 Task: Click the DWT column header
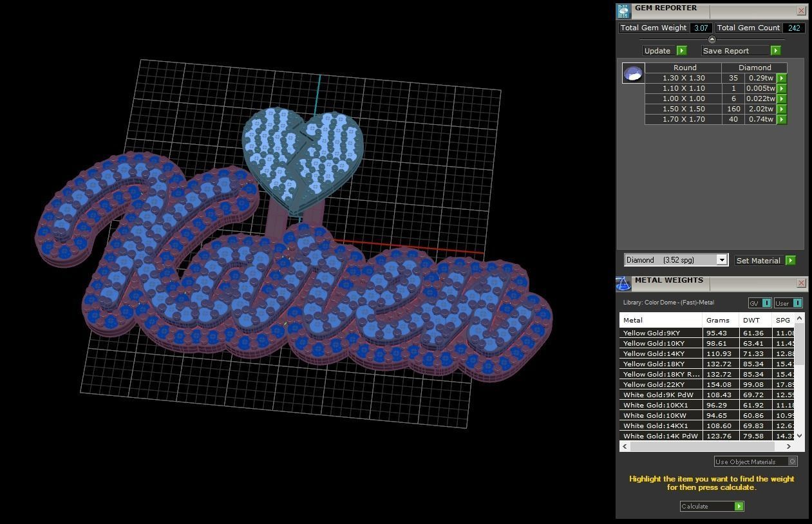[755, 320]
